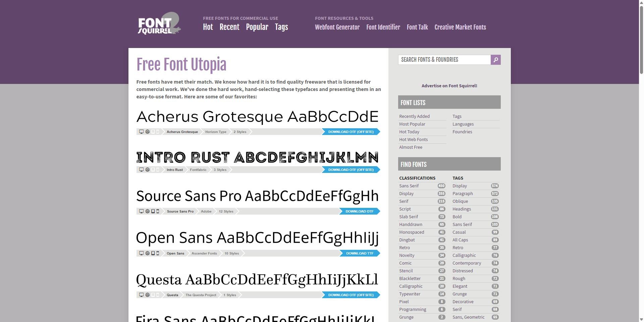Click Advertise on Font Squirrel link
This screenshot has height=322, width=644.
pyautogui.click(x=449, y=86)
